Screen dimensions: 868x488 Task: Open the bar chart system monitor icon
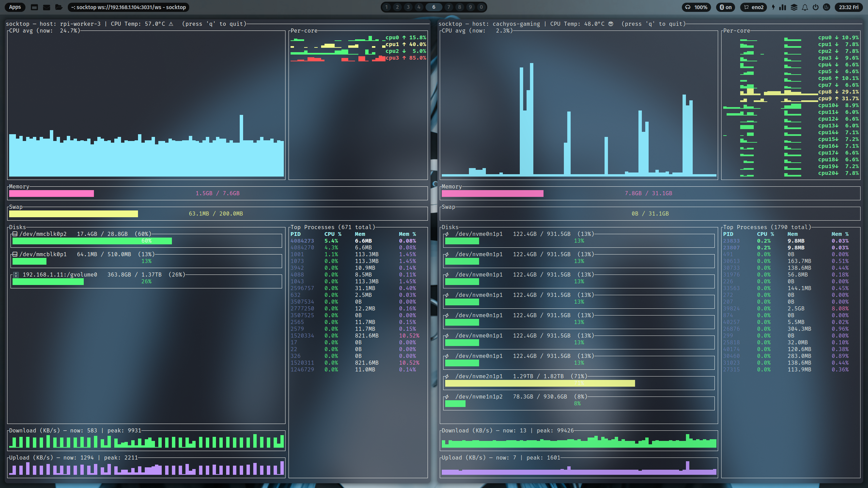[783, 7]
